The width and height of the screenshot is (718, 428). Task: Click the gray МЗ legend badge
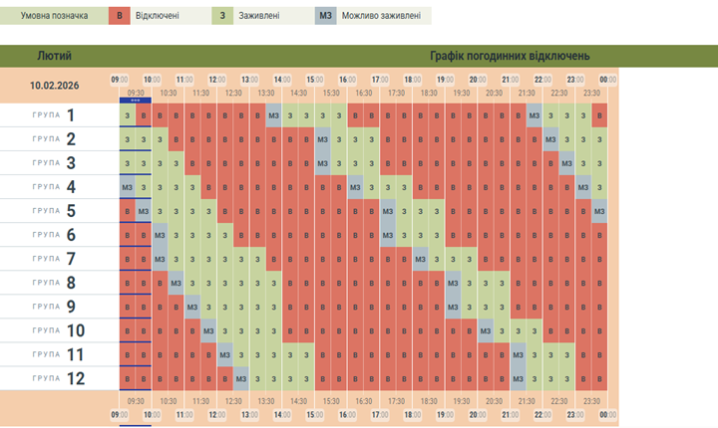tap(327, 17)
